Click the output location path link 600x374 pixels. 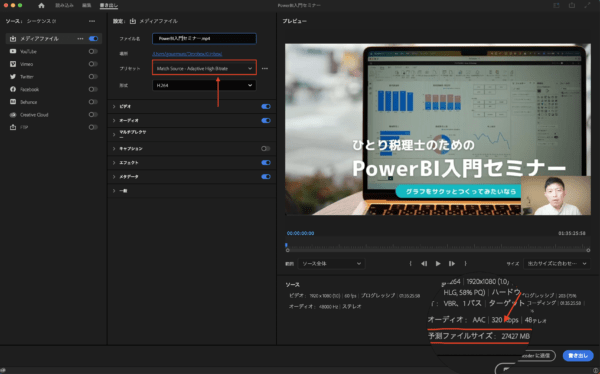pos(187,54)
